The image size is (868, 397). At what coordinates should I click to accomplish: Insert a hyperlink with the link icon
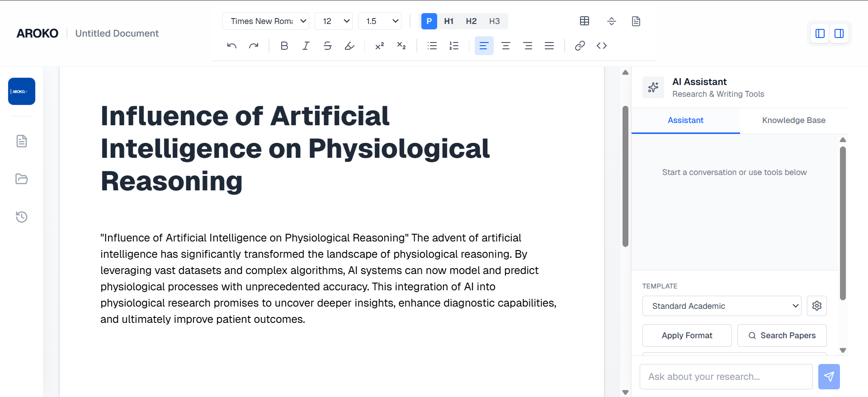tap(580, 46)
